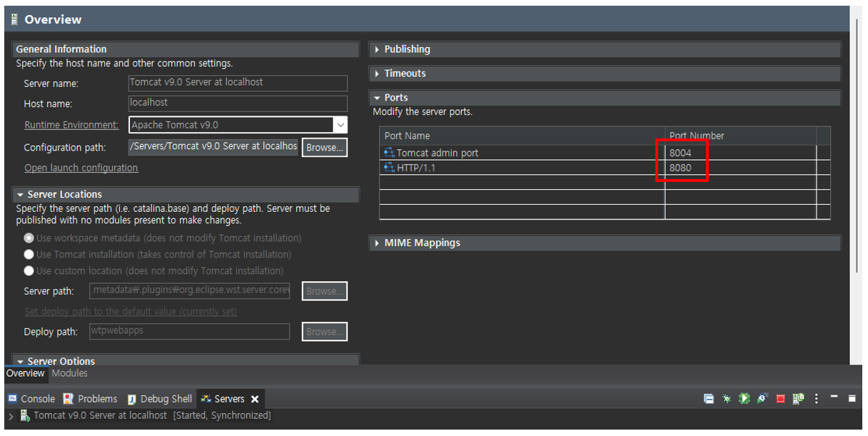Open the Problems tab
Screen dimensions: 868x436
(90, 399)
